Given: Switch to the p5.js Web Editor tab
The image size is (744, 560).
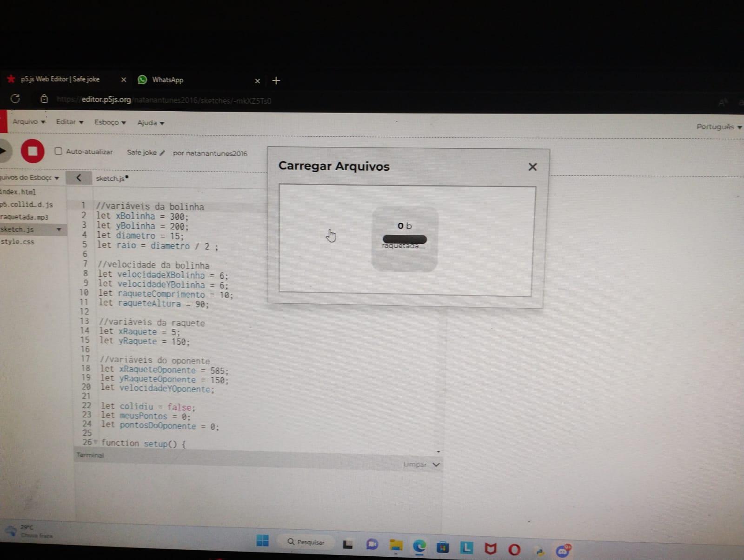Looking at the screenshot, I should 60,79.
